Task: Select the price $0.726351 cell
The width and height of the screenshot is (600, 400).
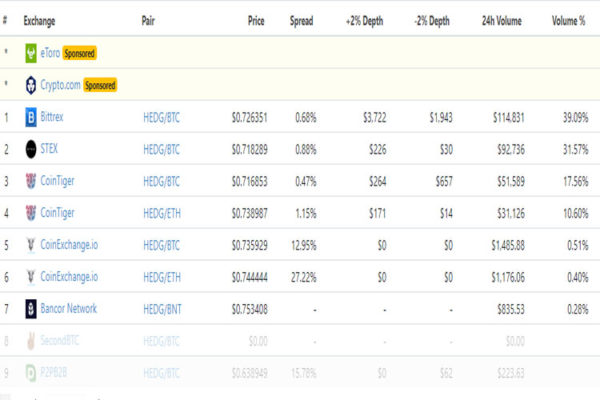Action: coord(249,118)
